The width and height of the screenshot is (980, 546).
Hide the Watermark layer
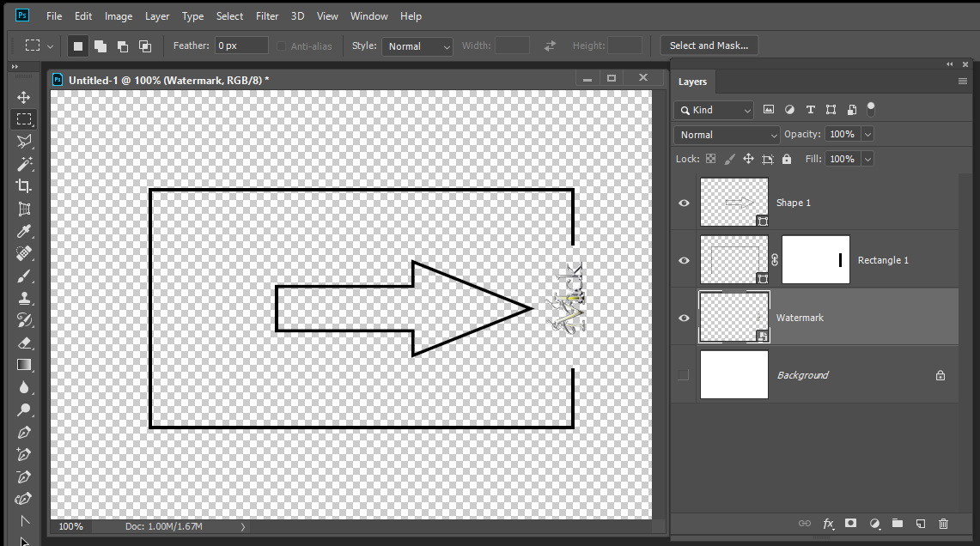pos(684,318)
